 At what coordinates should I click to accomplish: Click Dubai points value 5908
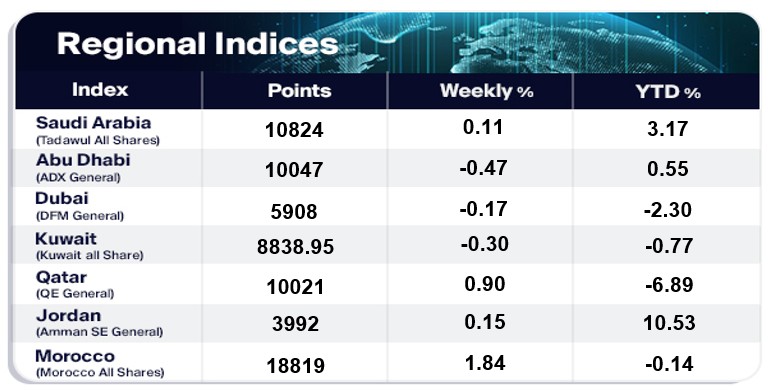(x=294, y=212)
